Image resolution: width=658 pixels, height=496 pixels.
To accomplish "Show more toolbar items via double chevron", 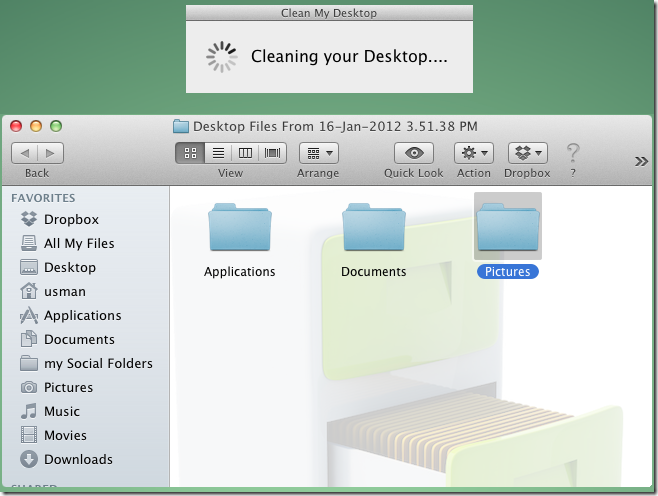I will pyautogui.click(x=641, y=161).
